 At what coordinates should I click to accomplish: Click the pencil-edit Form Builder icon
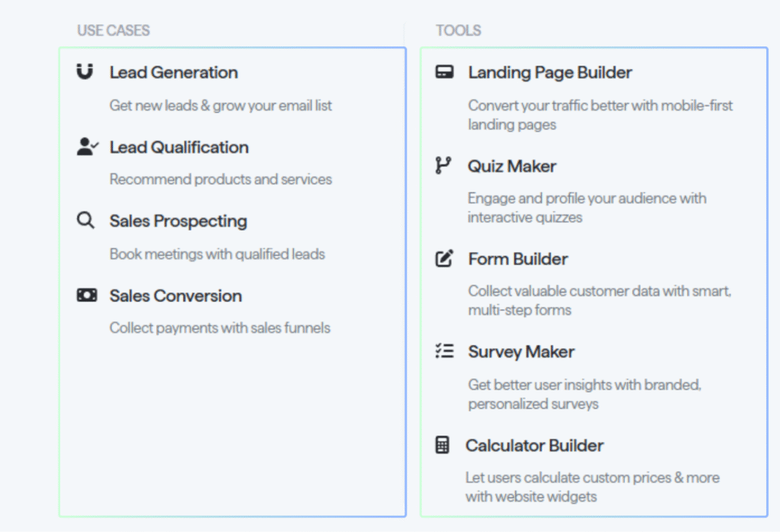444,259
